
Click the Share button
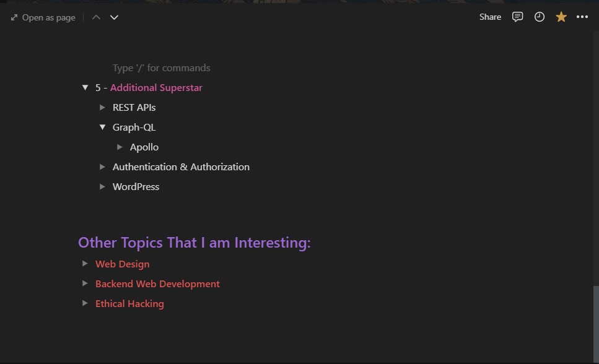tap(490, 17)
